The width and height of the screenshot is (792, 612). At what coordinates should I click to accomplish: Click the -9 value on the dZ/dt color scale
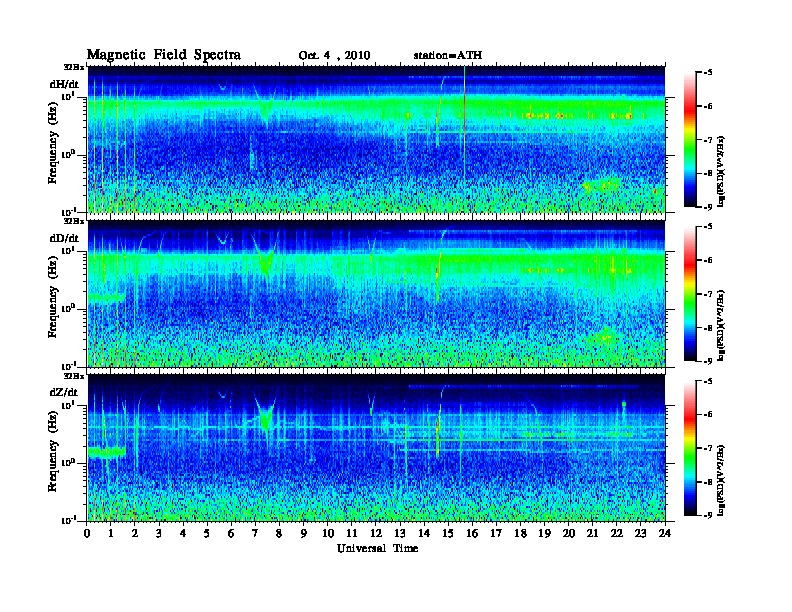706,515
